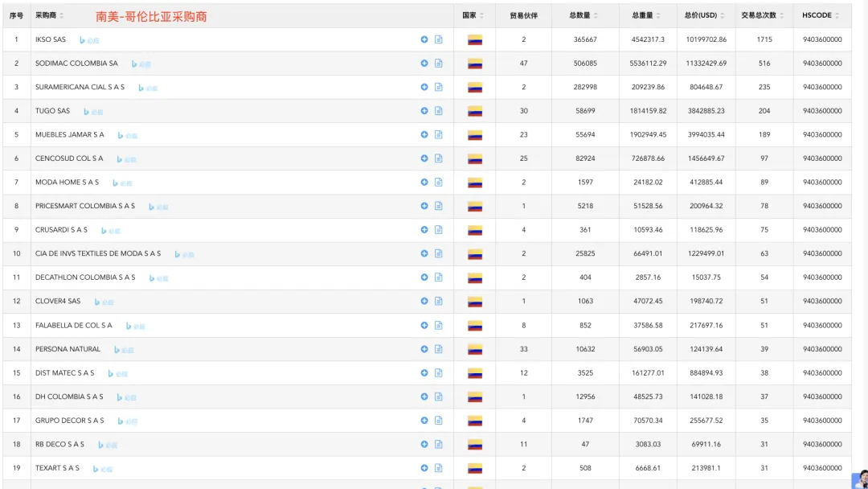Image resolution: width=868 pixels, height=489 pixels.
Task: Sort by 采购商 column arrows
Action: (62, 16)
